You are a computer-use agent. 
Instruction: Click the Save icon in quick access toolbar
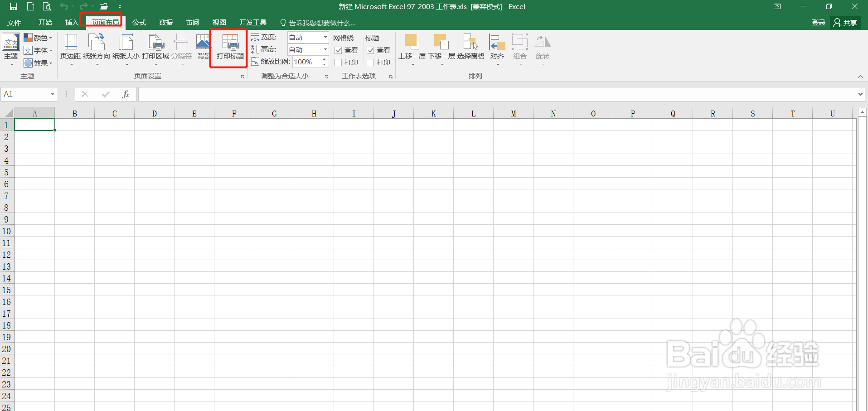pos(14,6)
